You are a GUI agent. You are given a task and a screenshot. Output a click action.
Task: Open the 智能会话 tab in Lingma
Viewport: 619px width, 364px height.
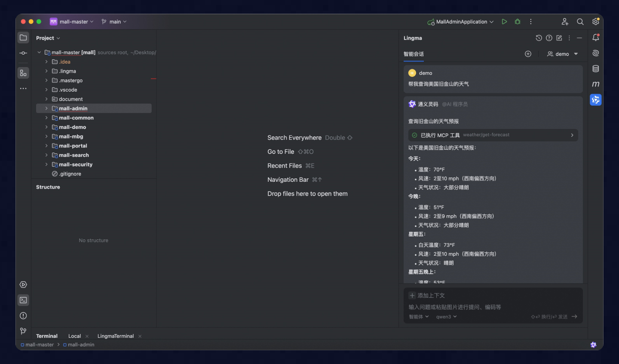point(414,54)
